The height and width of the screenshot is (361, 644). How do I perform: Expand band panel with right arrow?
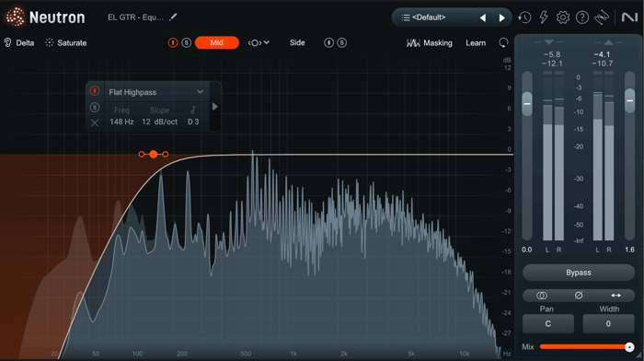[214, 107]
